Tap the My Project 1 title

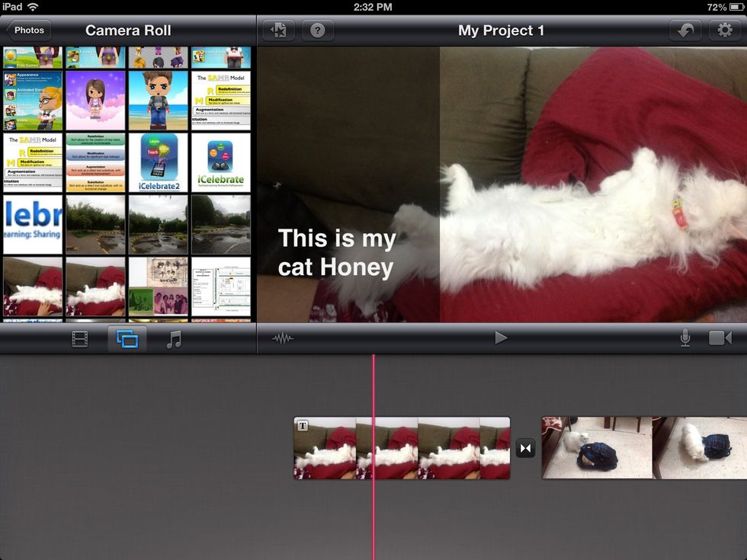pyautogui.click(x=501, y=30)
